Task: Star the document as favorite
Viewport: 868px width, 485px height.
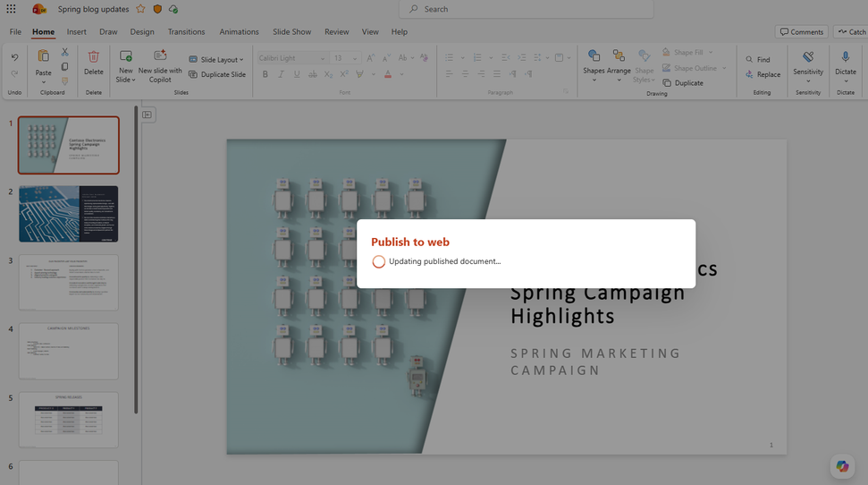Action: tap(140, 9)
